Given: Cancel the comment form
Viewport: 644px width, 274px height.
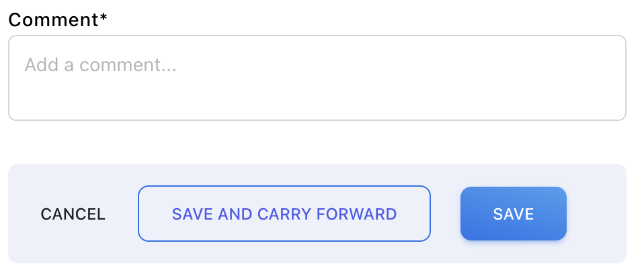Looking at the screenshot, I should pyautogui.click(x=73, y=214).
